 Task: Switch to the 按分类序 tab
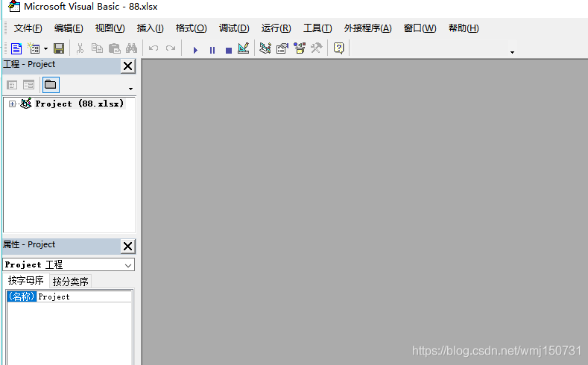pyautogui.click(x=71, y=282)
